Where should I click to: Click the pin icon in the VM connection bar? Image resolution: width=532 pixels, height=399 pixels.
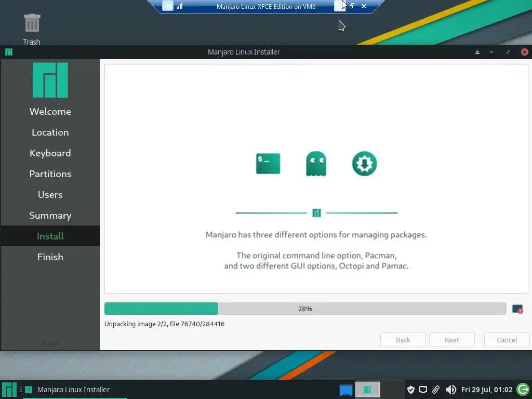pos(168,6)
